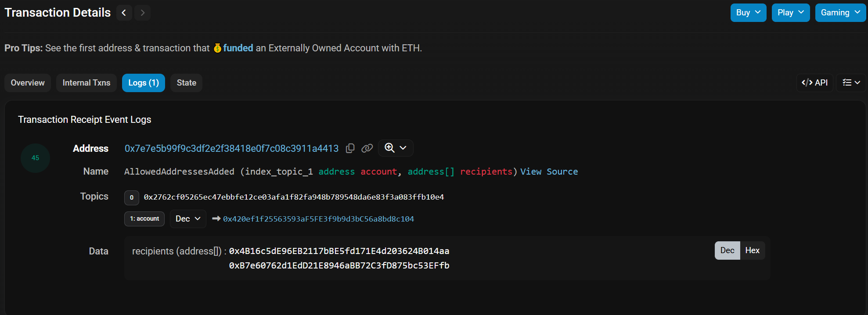
Task: Expand the Buy dropdown
Action: [748, 13]
